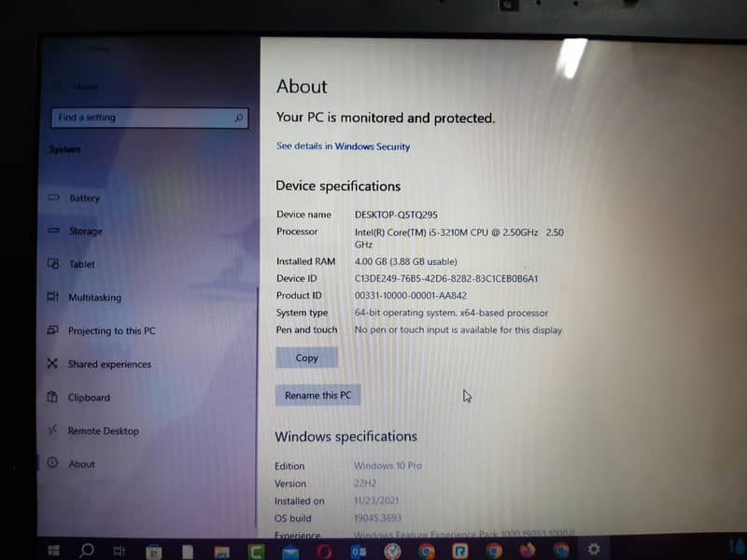This screenshot has height=560, width=747.
Task: Open Task View from the taskbar
Action: (120, 550)
